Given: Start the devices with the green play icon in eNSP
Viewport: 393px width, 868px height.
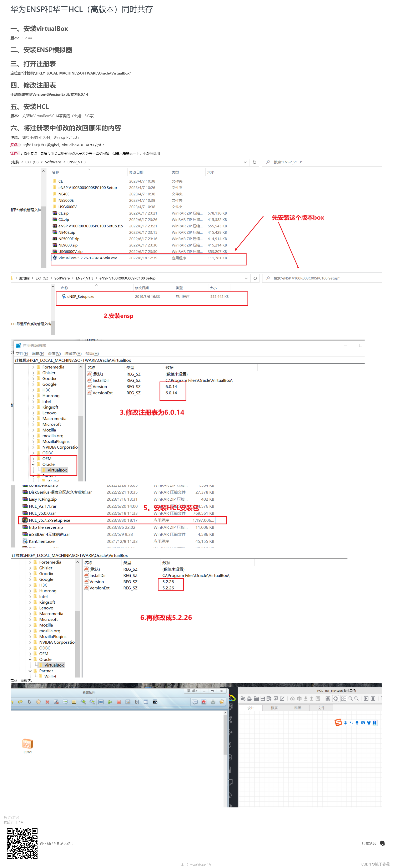Looking at the screenshot, I should point(110,702).
